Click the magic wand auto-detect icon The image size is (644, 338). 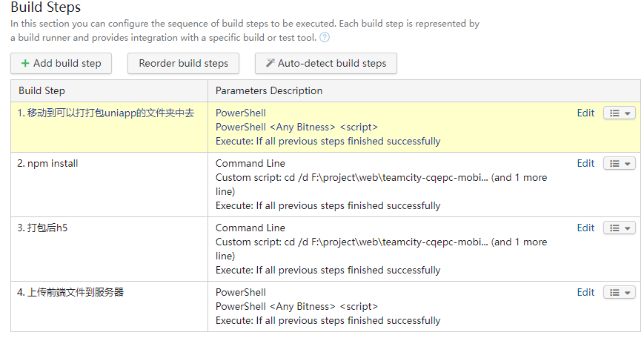[270, 63]
